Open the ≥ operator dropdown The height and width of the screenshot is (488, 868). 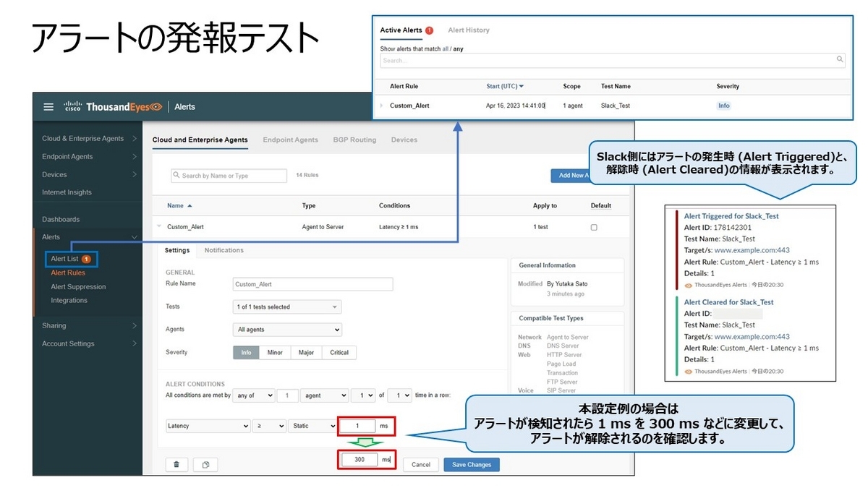tap(269, 426)
